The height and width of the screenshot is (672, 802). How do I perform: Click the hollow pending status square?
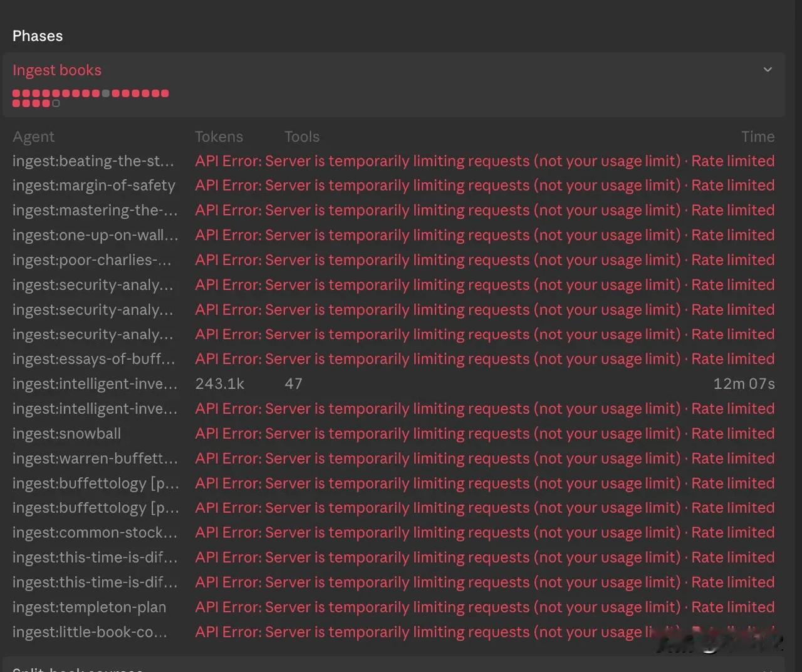56,103
